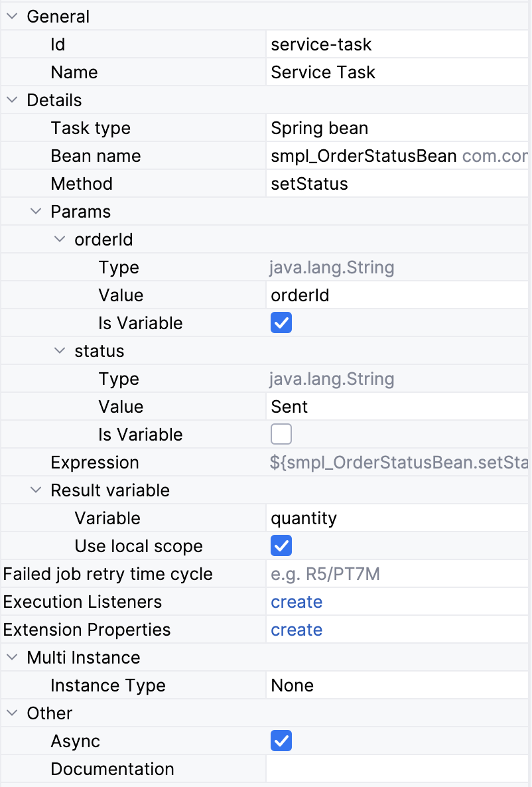Enable Is Variable for status param
The height and width of the screenshot is (787, 532).
click(281, 435)
